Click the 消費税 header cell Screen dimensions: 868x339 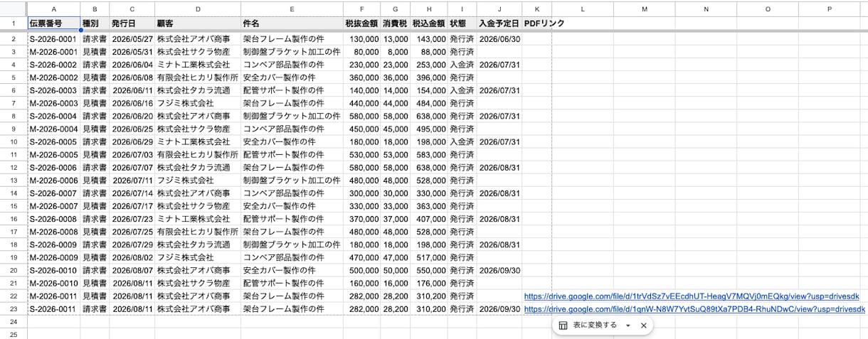pos(395,23)
